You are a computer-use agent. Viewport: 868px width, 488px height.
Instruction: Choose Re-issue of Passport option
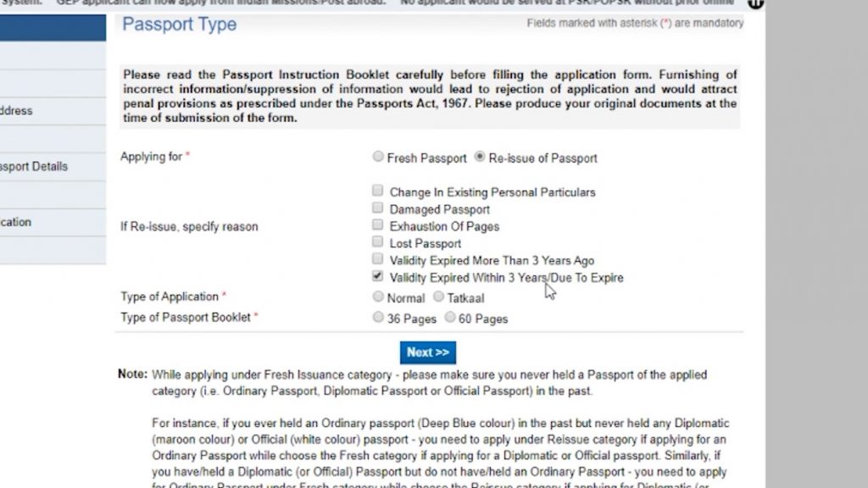tap(481, 158)
